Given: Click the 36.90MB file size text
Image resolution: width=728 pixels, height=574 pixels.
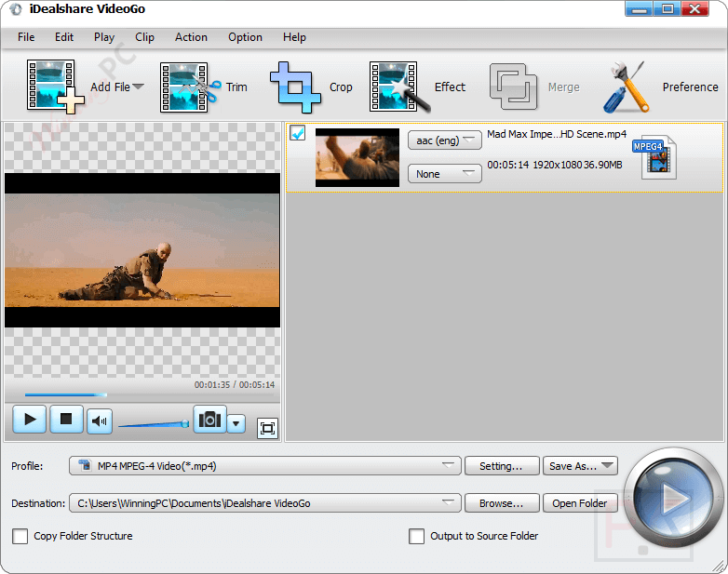Looking at the screenshot, I should [x=602, y=165].
